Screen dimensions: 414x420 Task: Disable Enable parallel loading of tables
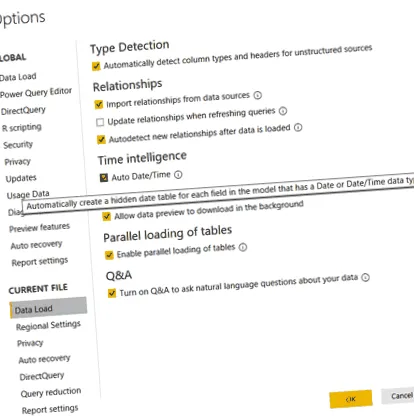tap(109, 255)
